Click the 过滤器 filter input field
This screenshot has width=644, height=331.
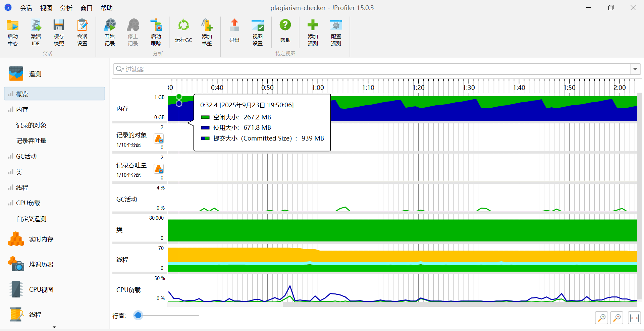[372, 69]
